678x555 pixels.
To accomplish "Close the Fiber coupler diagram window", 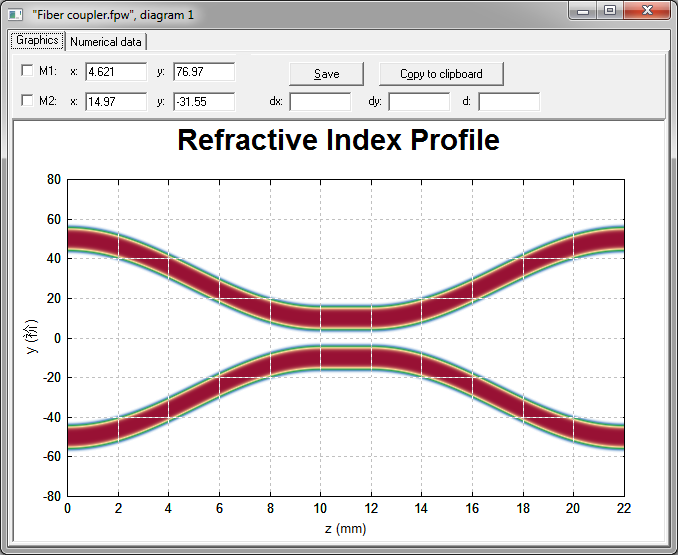I will pos(647,11).
